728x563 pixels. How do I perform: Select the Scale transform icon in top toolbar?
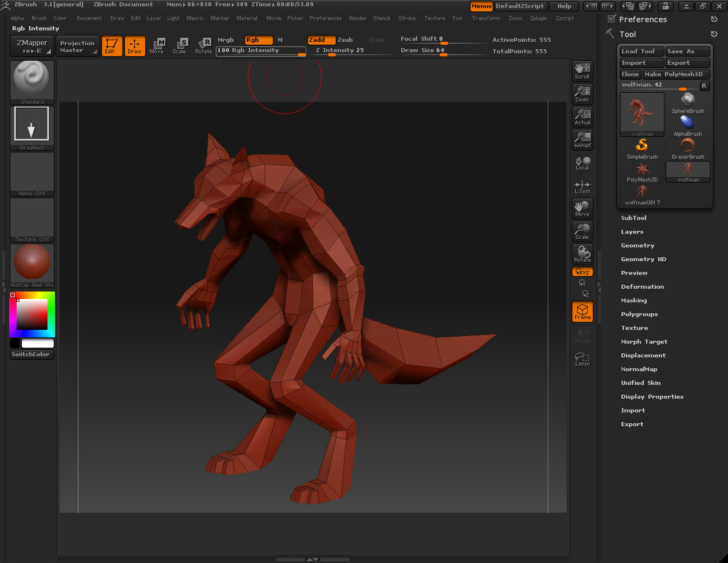pyautogui.click(x=180, y=46)
